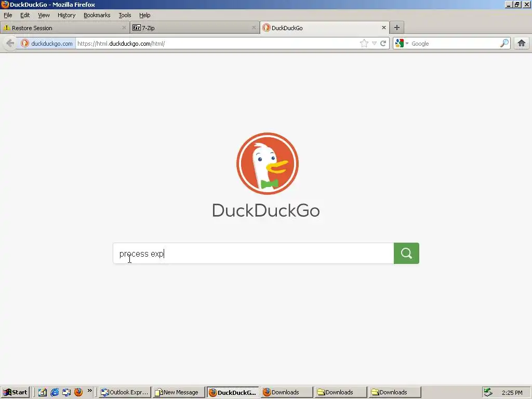Open the last Downloads folder taskbar button
Image resolution: width=532 pixels, height=399 pixels.
[x=395, y=392]
